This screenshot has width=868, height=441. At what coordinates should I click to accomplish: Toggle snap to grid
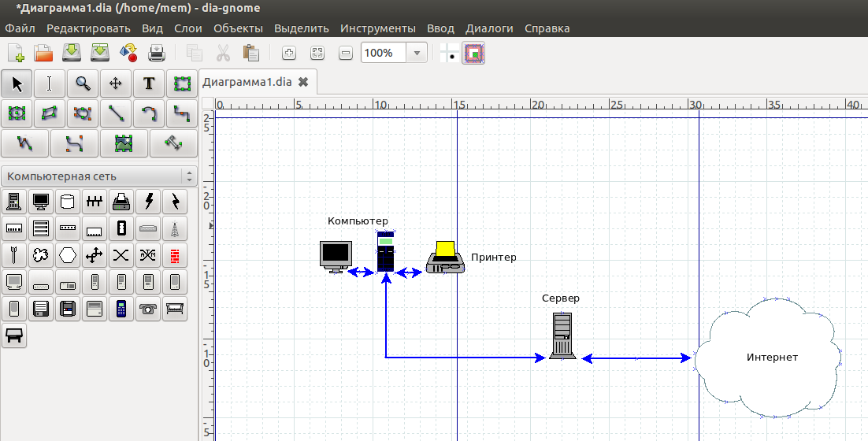[450, 53]
